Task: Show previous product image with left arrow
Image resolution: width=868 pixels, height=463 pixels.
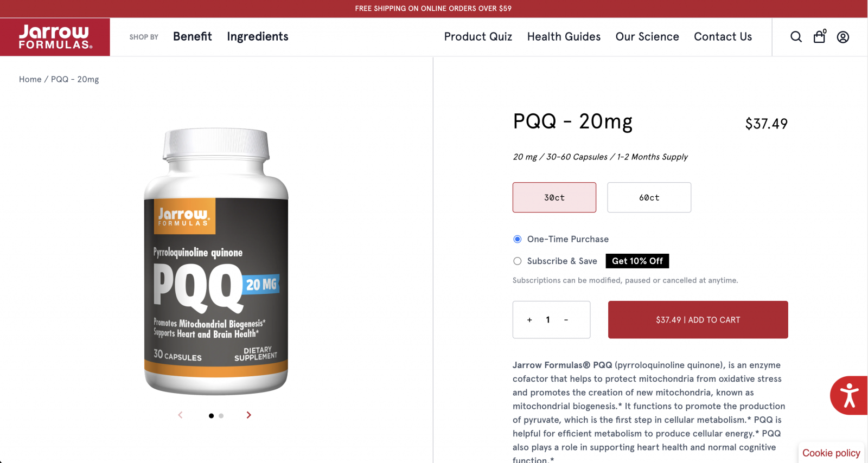Action: [x=180, y=415]
